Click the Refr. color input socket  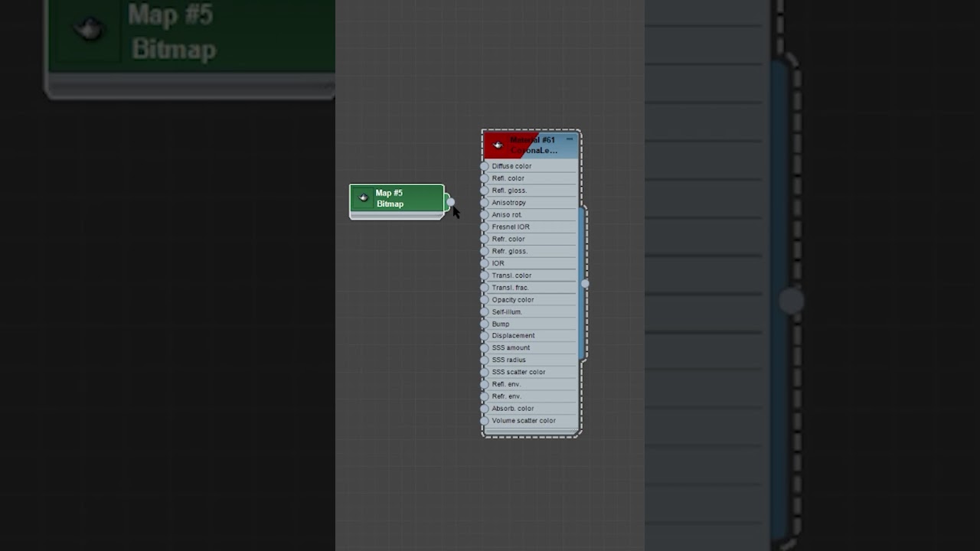tap(484, 239)
